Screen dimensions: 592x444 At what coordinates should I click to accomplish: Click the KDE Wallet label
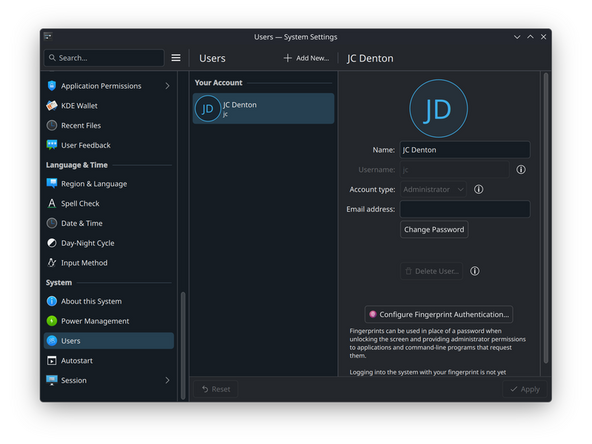[79, 106]
